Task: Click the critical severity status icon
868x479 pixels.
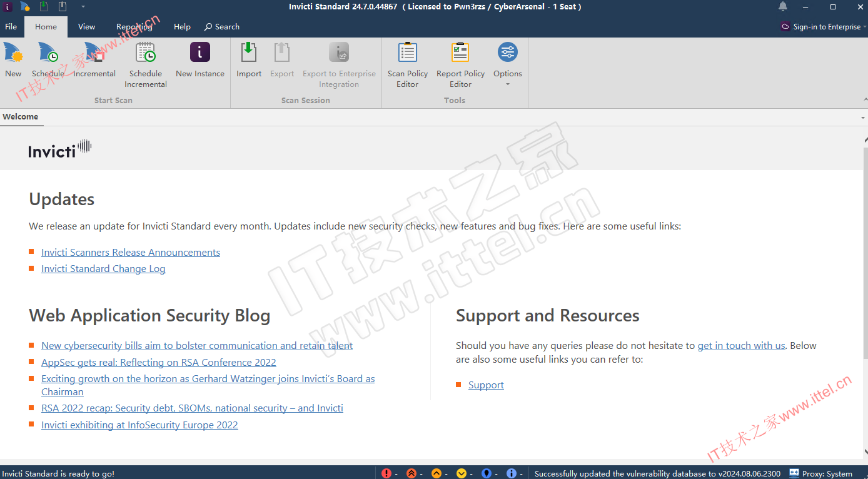Action: [386, 473]
